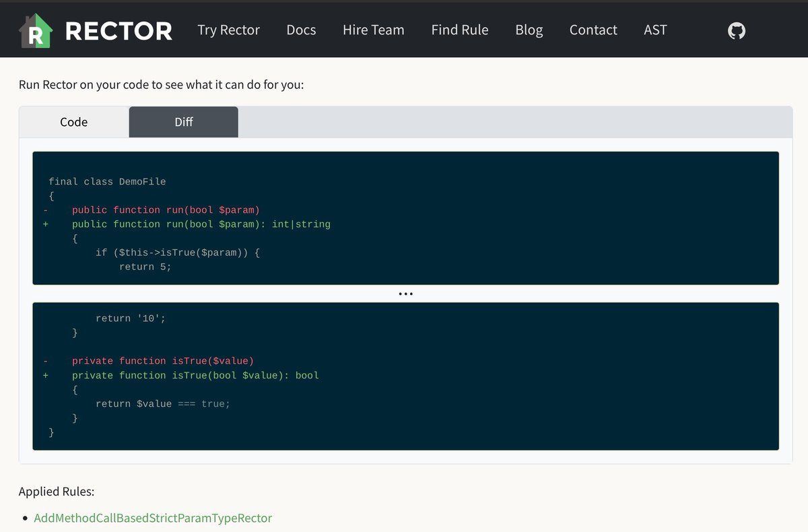Click removed line 'private function isTrue($value)'
808x532 pixels.
pos(163,361)
